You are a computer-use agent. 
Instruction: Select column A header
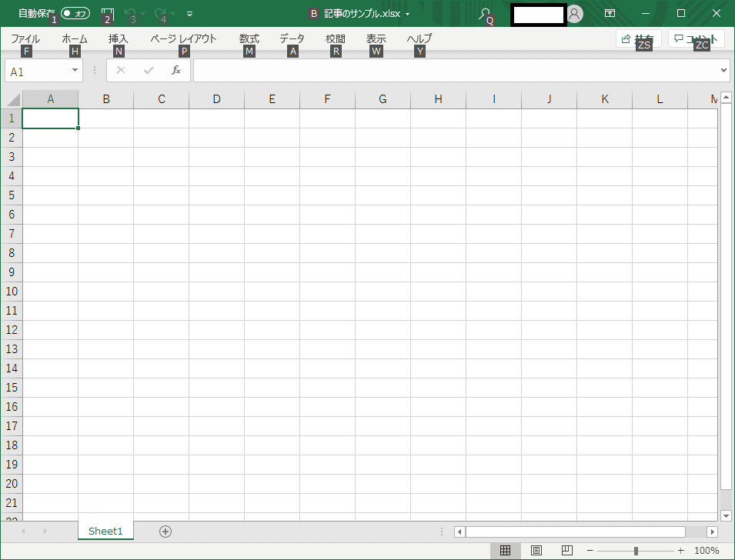click(x=50, y=99)
